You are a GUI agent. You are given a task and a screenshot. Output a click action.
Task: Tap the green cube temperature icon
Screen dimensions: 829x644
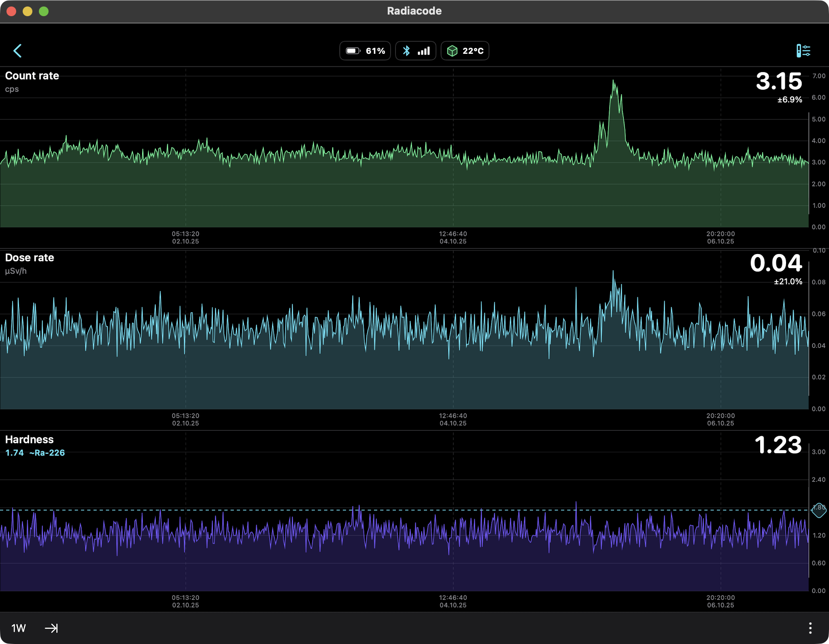coord(452,51)
